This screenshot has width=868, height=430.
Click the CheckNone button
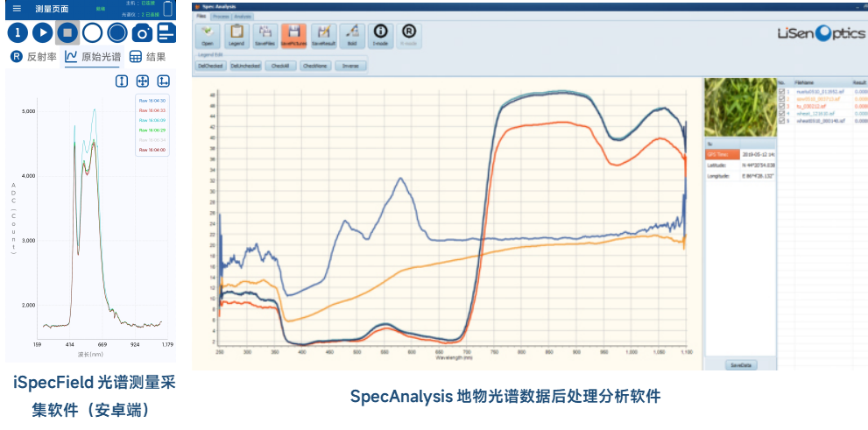315,66
